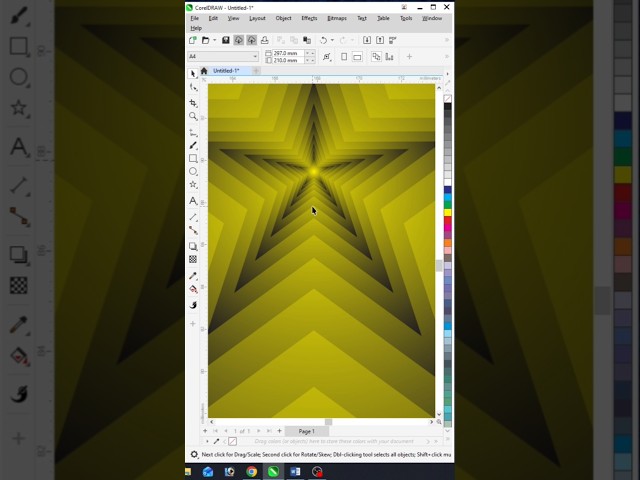The image size is (640, 480).
Task: Select the Zoom magnifier tool
Action: coord(193,116)
